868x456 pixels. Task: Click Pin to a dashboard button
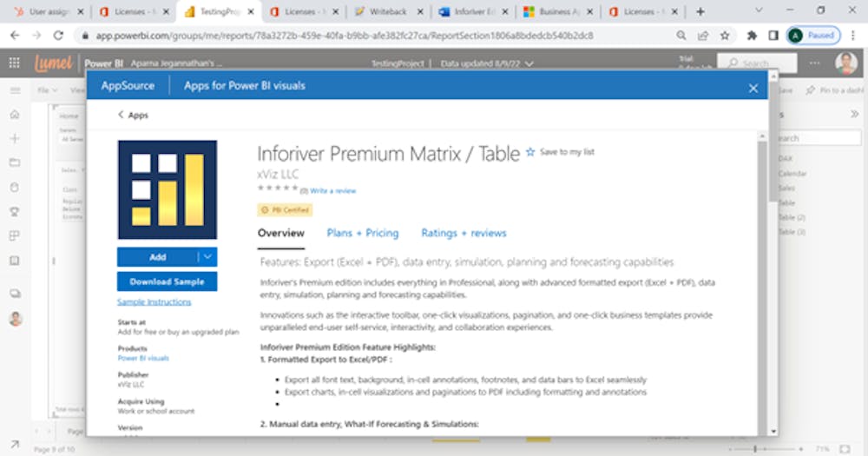pyautogui.click(x=835, y=90)
